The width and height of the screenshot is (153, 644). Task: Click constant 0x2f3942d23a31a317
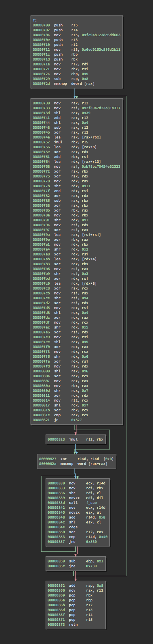point(101,108)
